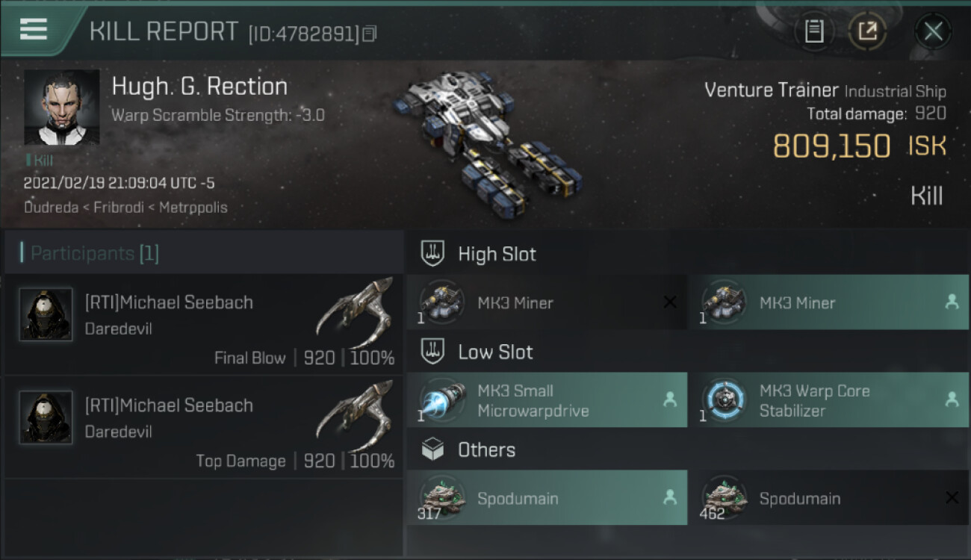Click Michael Seebach's name in Final Blow row
The height and width of the screenshot is (560, 971).
(169, 302)
